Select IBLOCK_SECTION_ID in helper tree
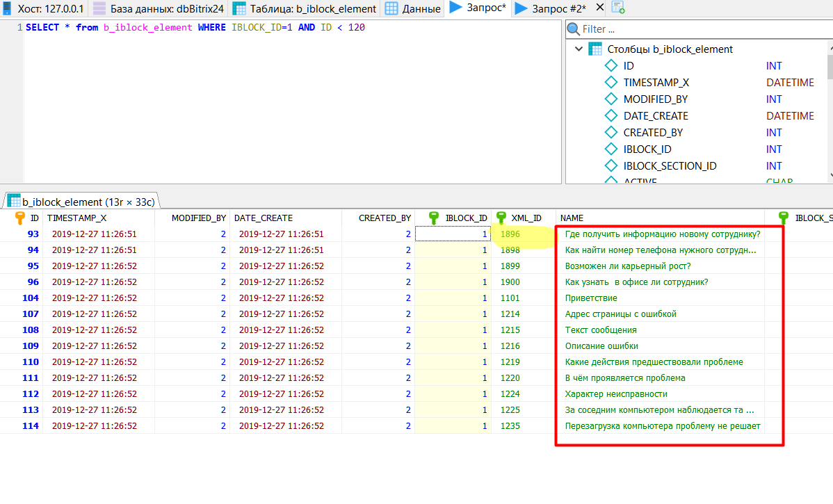Viewport: 833px width, 504px height. pos(670,166)
